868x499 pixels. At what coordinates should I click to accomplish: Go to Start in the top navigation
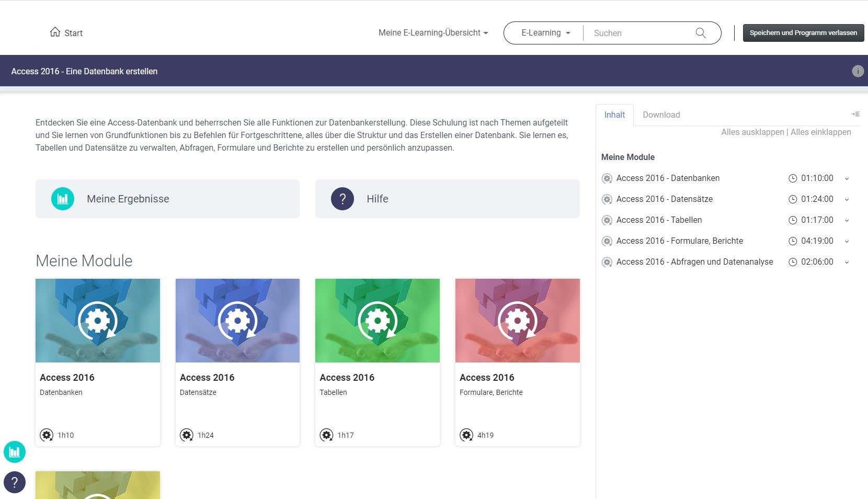66,32
